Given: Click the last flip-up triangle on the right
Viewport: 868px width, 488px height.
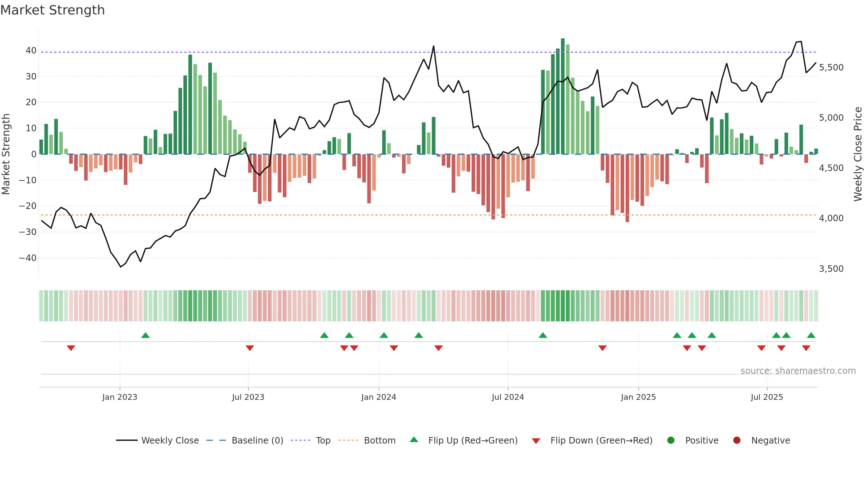Looking at the screenshot, I should click(x=811, y=335).
